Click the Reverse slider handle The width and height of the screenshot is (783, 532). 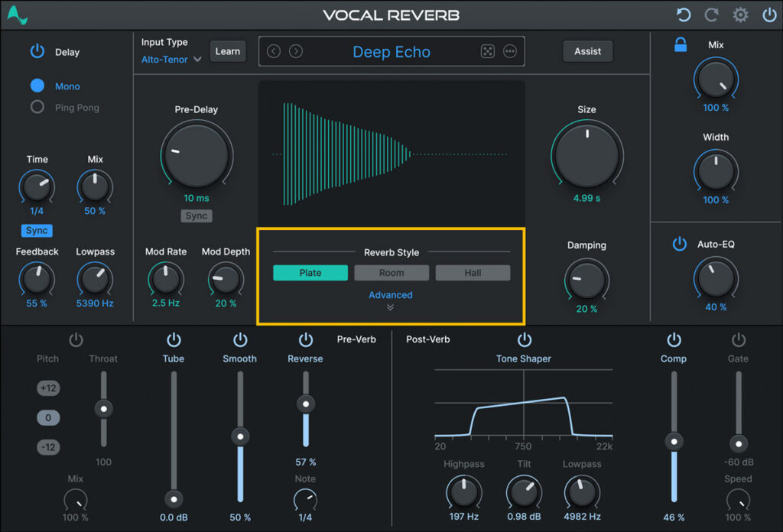click(306, 404)
